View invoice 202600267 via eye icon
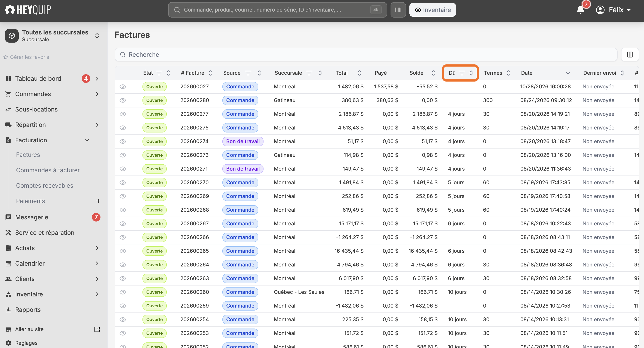The image size is (644, 348). [123, 224]
